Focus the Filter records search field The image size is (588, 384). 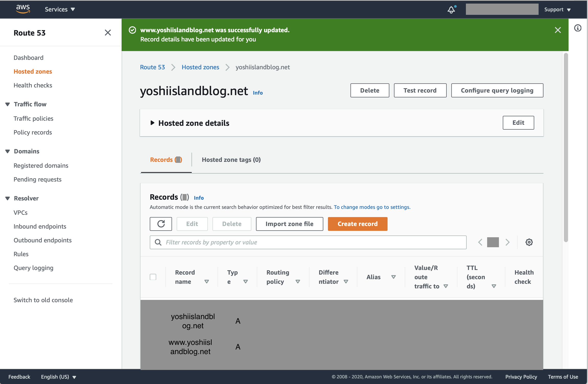click(x=308, y=242)
